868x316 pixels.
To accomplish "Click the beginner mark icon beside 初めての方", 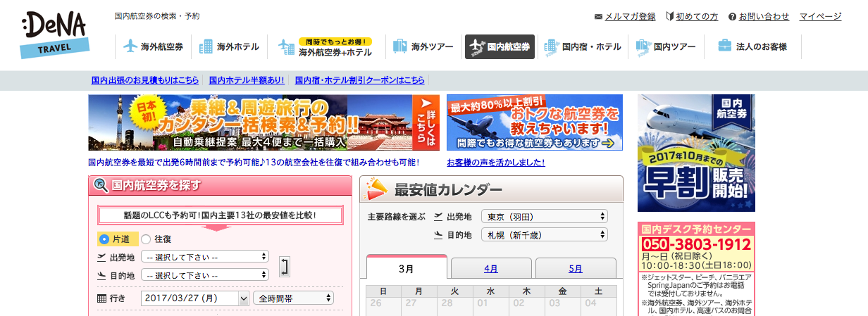I will pyautogui.click(x=669, y=16).
